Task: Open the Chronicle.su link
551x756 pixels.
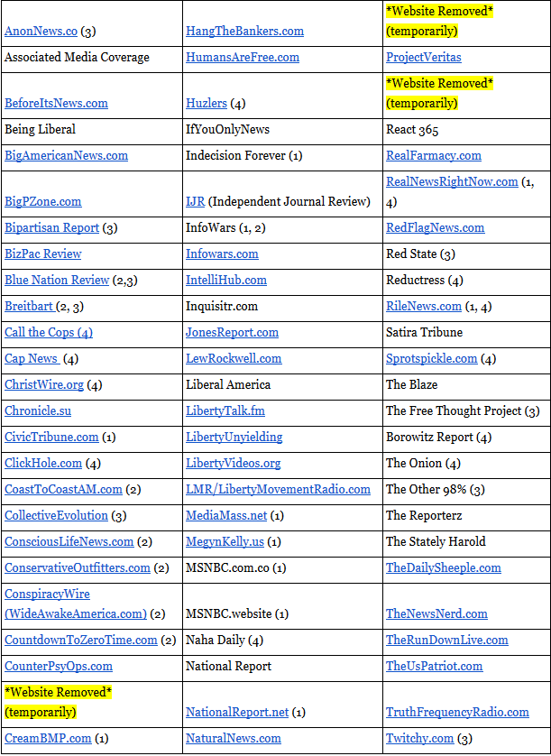Action: [38, 410]
